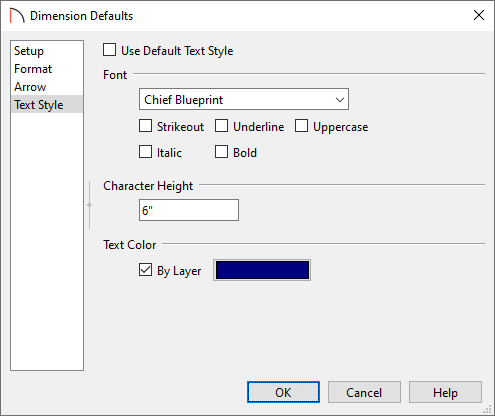Turn on Italic font style
This screenshot has width=495, height=416.
(x=145, y=152)
